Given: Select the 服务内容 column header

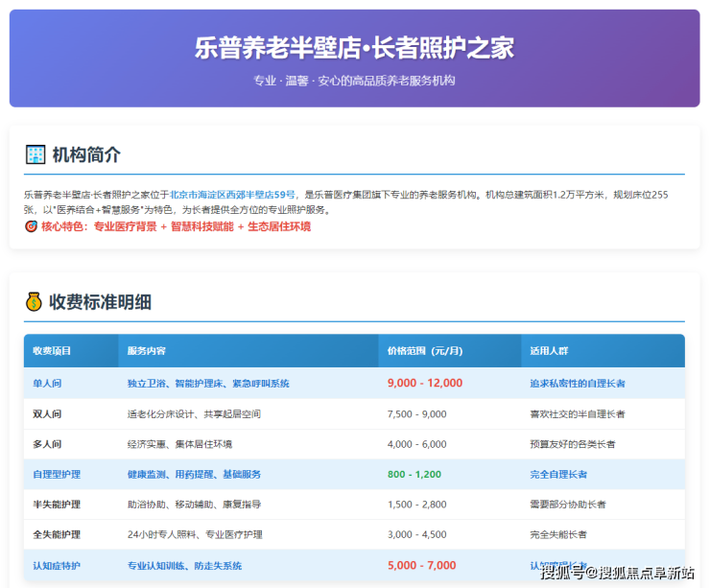Looking at the screenshot, I should coord(146,351).
